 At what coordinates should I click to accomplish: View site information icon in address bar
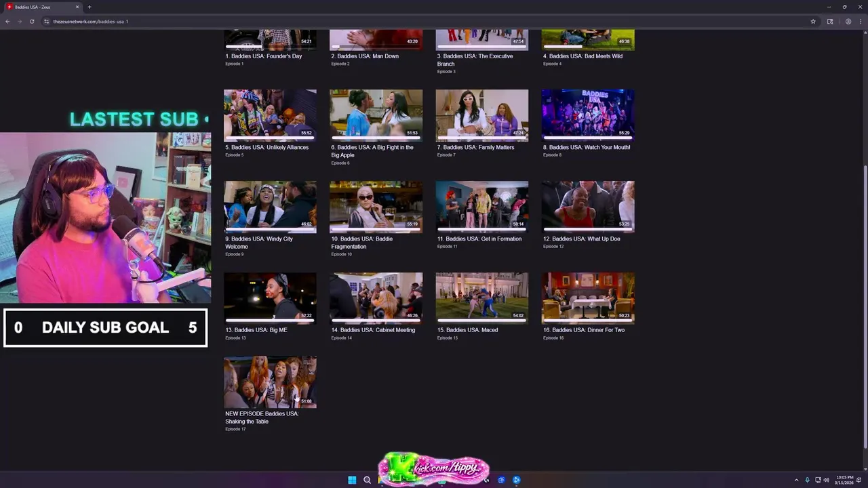(x=47, y=21)
